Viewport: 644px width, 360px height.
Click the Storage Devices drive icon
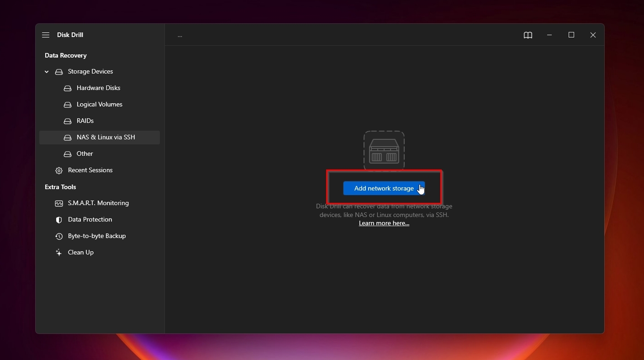point(59,72)
